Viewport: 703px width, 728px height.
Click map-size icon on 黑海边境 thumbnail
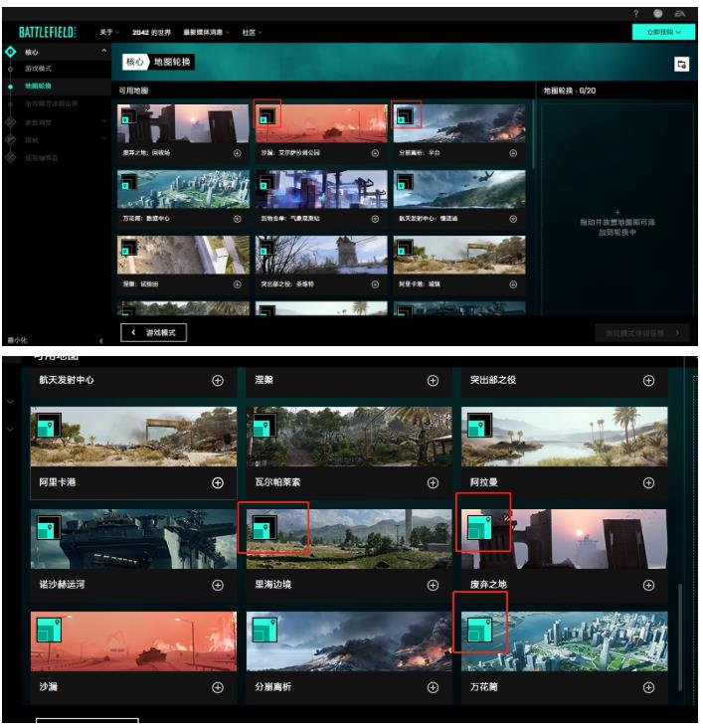click(x=264, y=527)
